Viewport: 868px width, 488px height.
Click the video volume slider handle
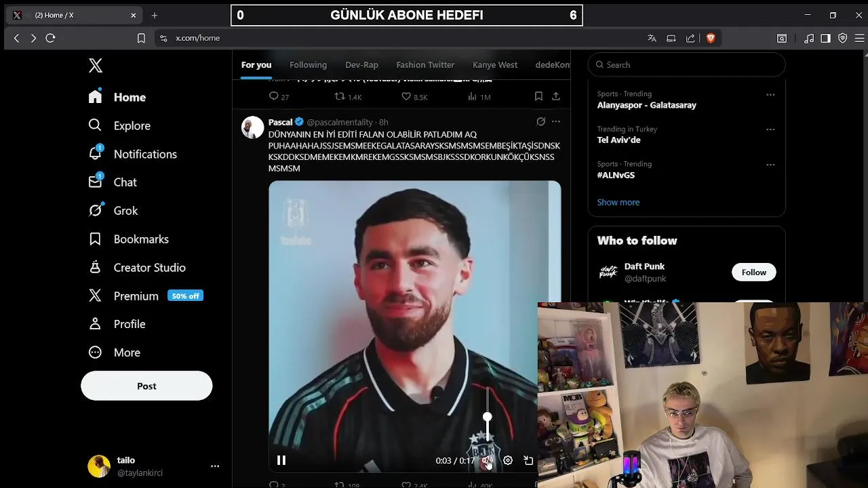pyautogui.click(x=487, y=418)
